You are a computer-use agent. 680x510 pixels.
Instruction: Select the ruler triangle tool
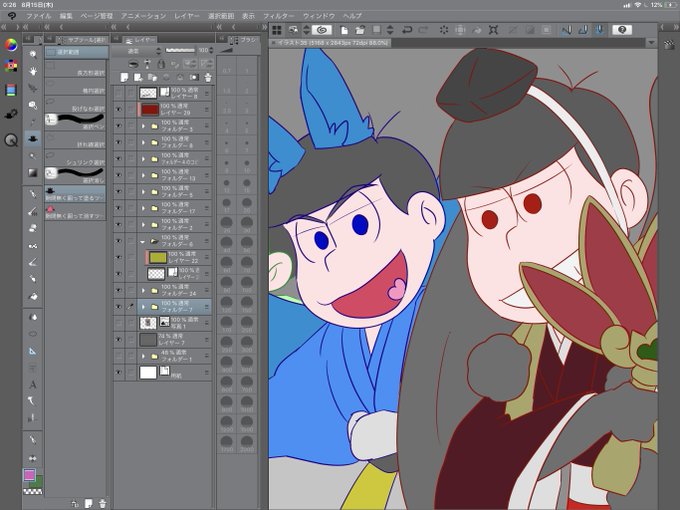33,351
